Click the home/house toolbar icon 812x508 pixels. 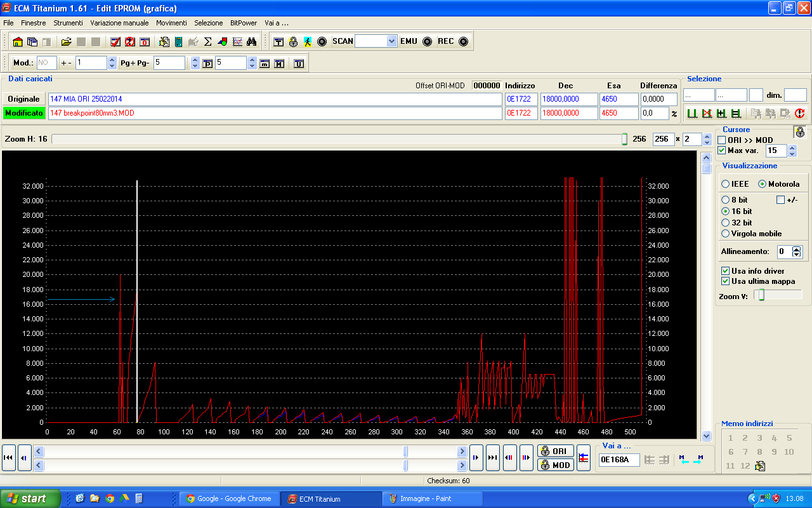[18, 42]
